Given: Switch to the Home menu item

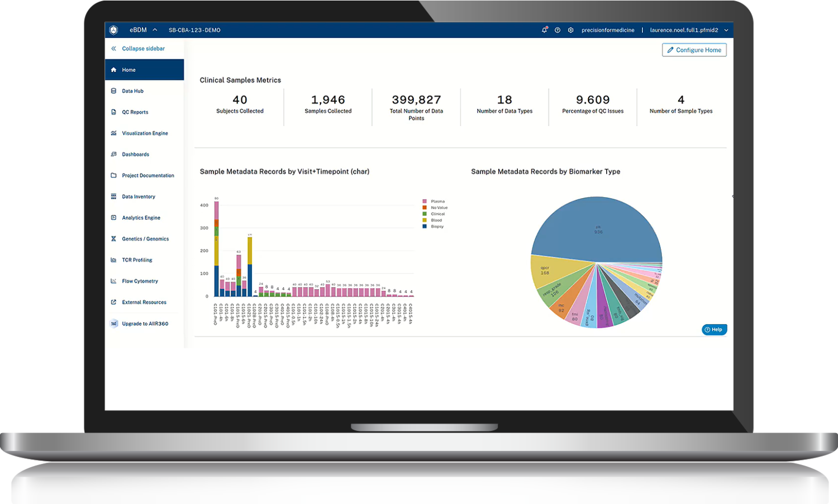Looking at the screenshot, I should (129, 69).
